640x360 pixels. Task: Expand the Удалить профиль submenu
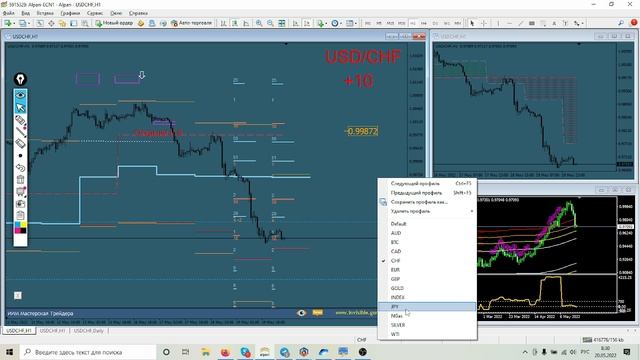[x=427, y=211]
